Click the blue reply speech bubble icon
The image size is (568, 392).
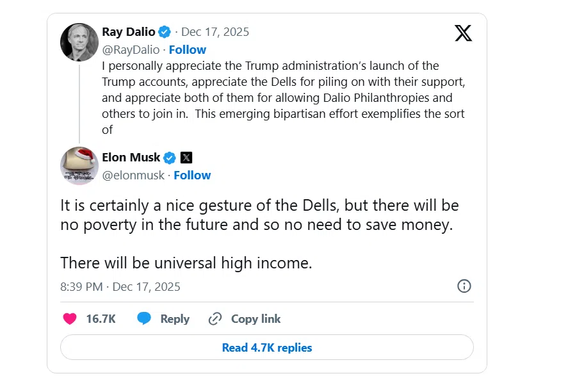coord(144,319)
